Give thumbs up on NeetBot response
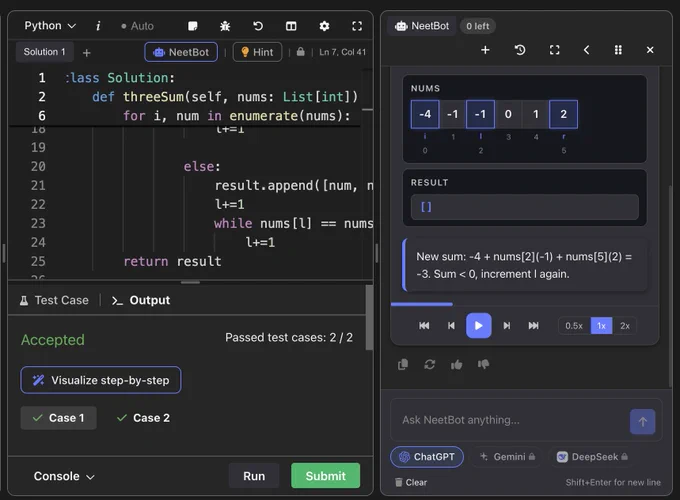This screenshot has width=680, height=500. click(x=456, y=365)
